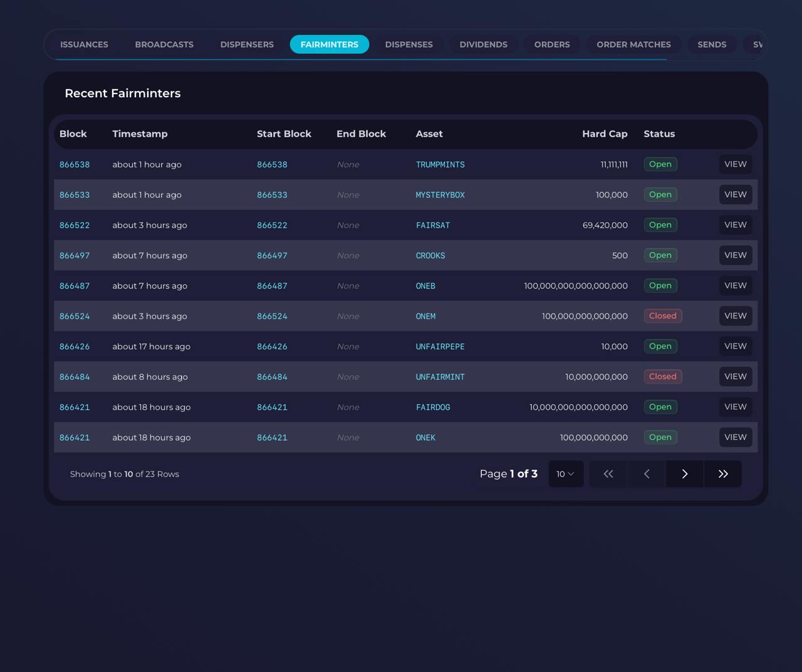802x672 pixels.
Task: Open start block 866522 link
Action: tap(272, 225)
